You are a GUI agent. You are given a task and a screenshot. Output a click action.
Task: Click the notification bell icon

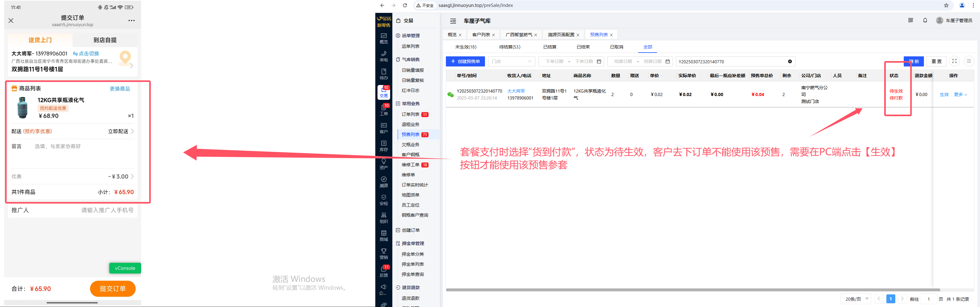925,20
